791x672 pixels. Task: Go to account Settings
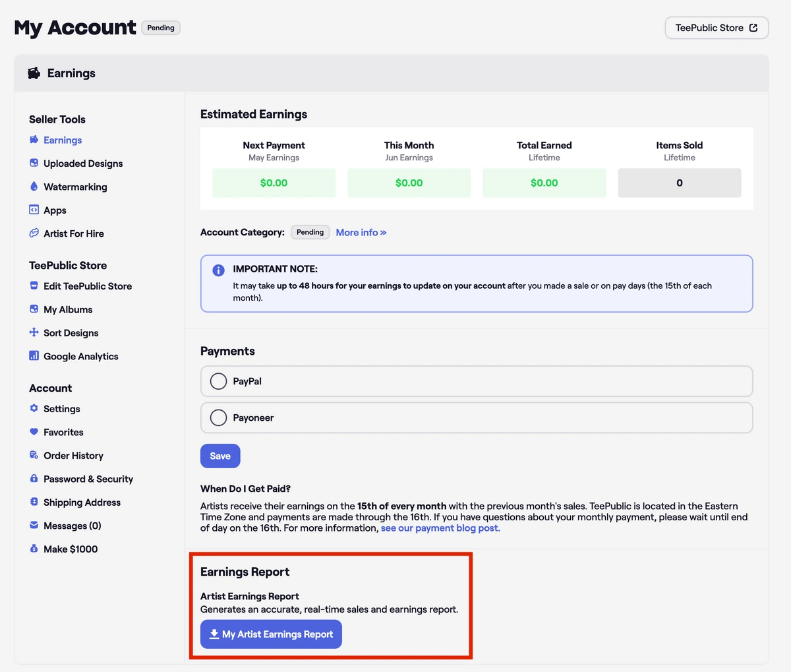[62, 409]
